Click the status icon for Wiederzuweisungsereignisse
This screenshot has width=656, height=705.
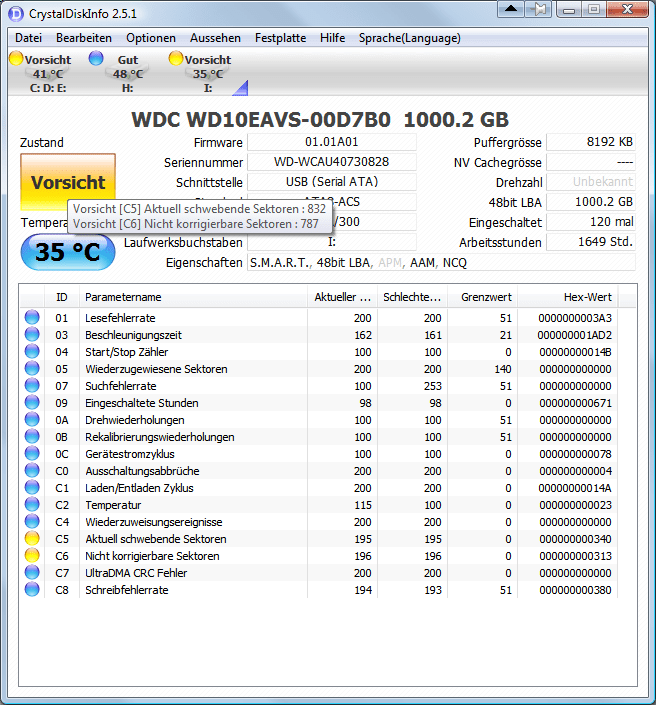click(32, 522)
